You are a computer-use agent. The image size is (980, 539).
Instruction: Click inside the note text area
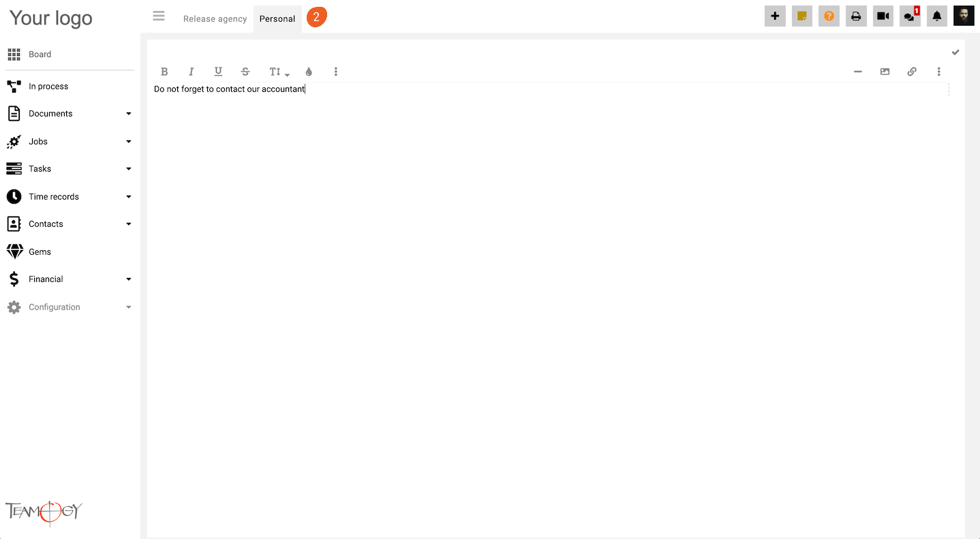pos(551,307)
